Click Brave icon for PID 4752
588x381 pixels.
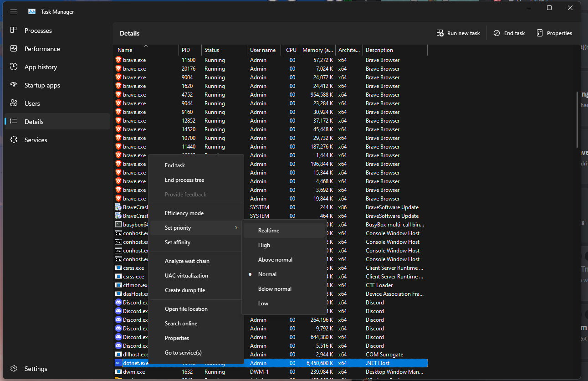(x=118, y=95)
